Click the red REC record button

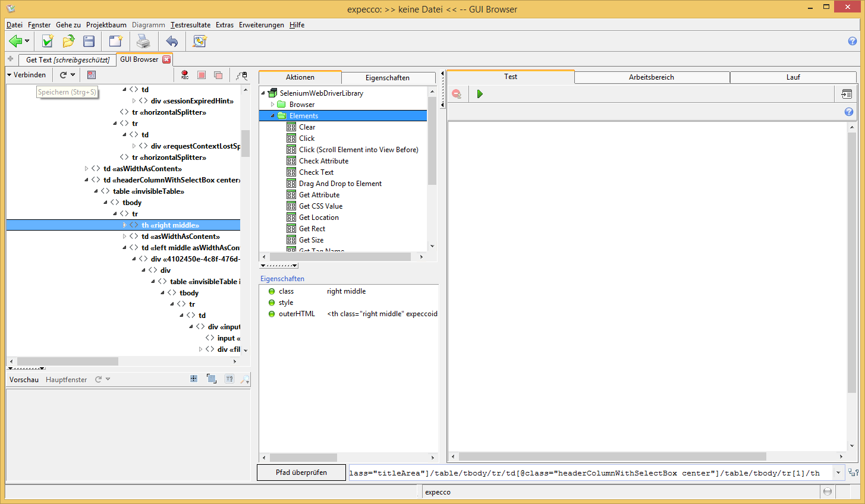(185, 75)
